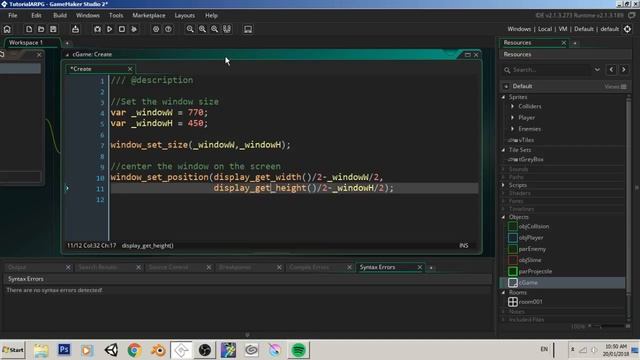Select parProjectile object

point(536,271)
